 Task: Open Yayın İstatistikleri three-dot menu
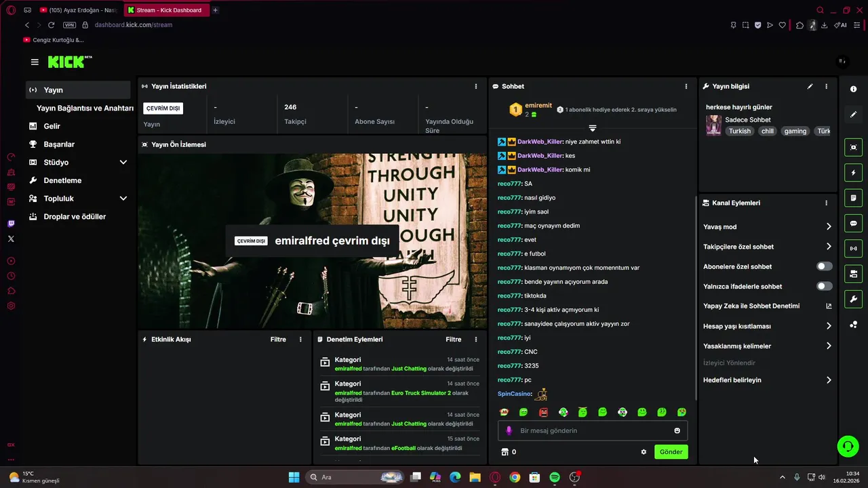pyautogui.click(x=475, y=86)
